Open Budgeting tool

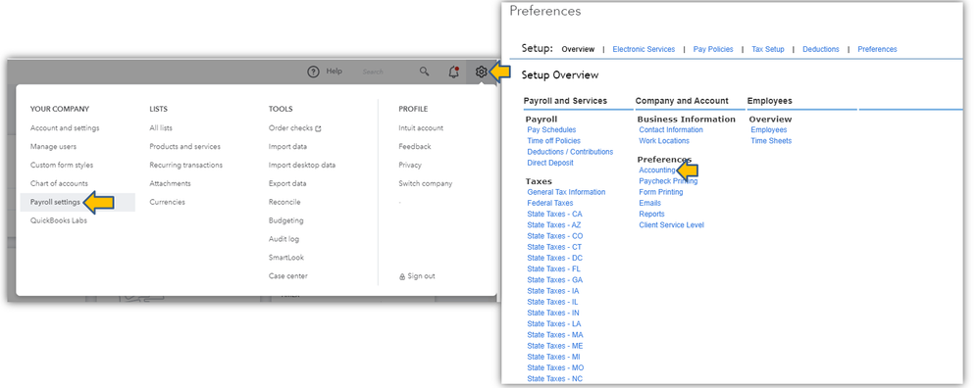(x=285, y=220)
